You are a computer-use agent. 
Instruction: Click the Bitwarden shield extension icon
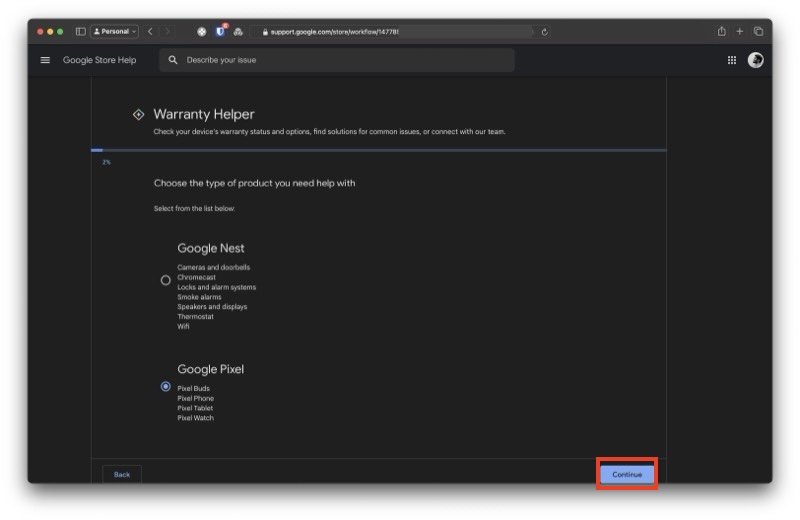click(220, 32)
